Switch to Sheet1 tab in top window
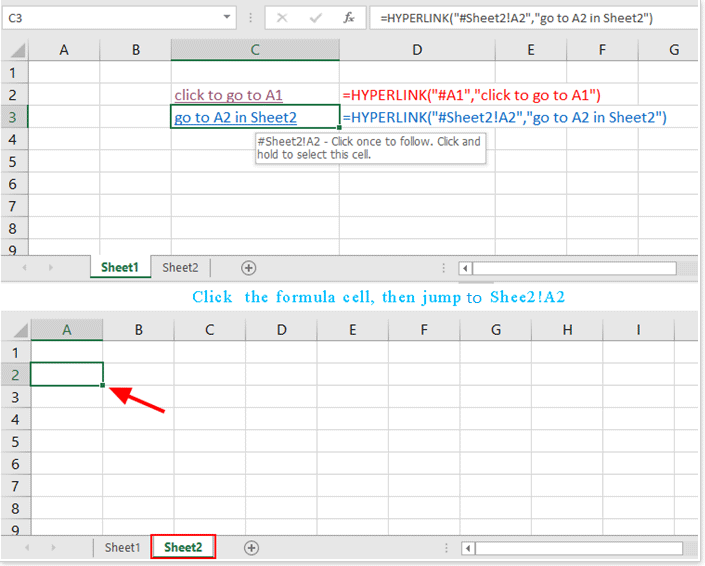The width and height of the screenshot is (705, 566). (x=120, y=267)
